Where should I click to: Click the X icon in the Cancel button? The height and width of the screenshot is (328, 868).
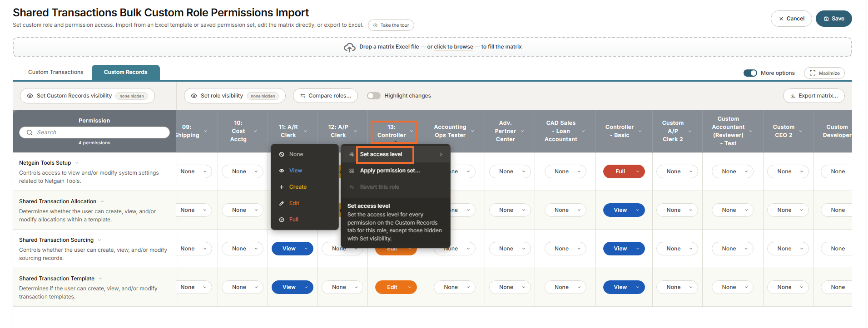(x=781, y=19)
